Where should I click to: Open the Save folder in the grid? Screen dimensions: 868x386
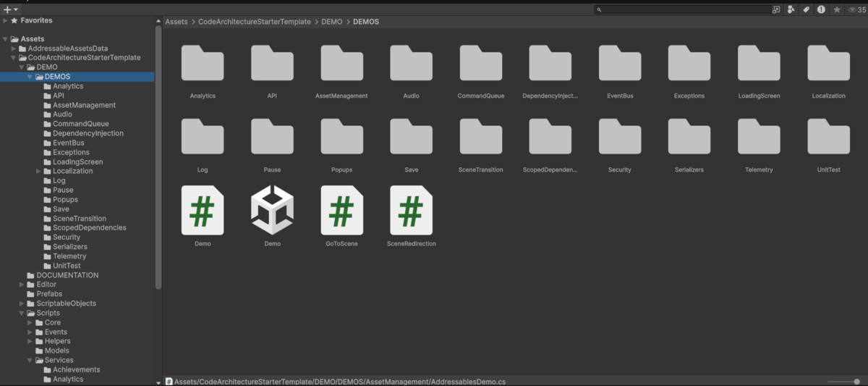click(x=411, y=138)
